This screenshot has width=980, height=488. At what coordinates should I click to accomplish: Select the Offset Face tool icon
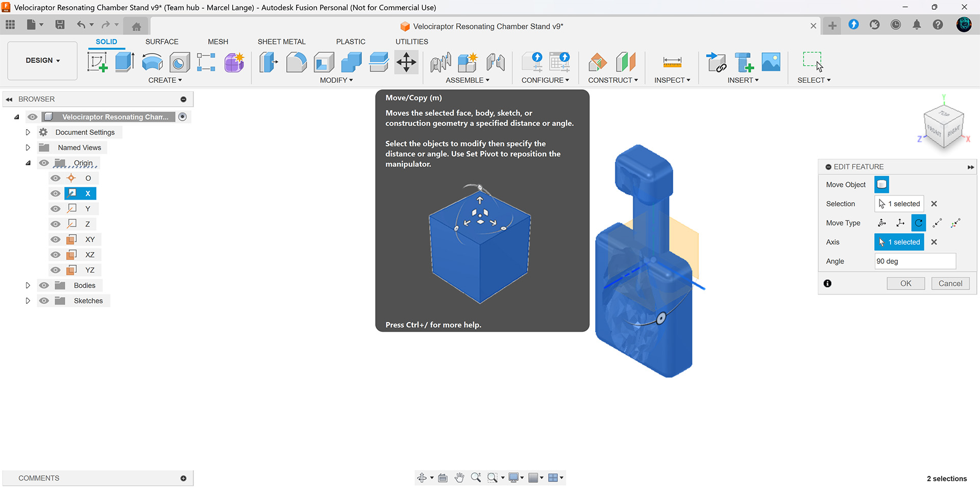point(379,63)
